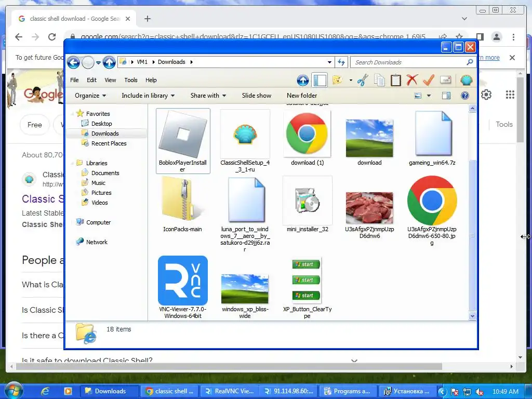This screenshot has height=399, width=532.
Task: Select Computer in navigation pane
Action: point(98,222)
